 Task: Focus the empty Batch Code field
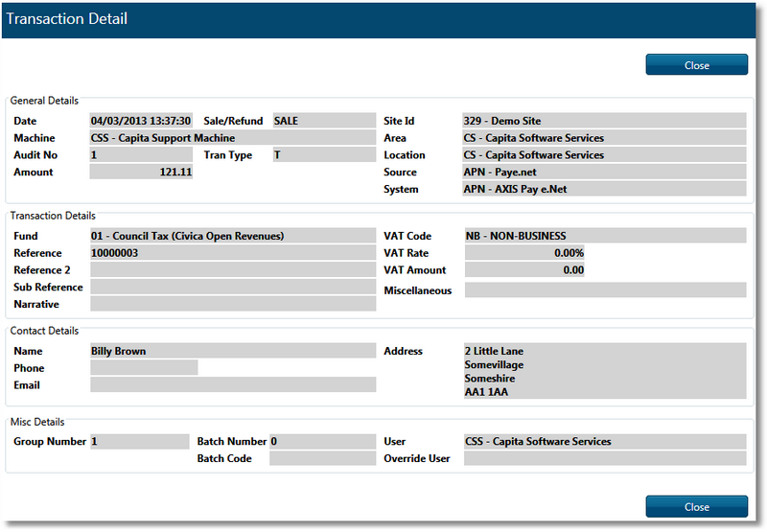pos(323,459)
